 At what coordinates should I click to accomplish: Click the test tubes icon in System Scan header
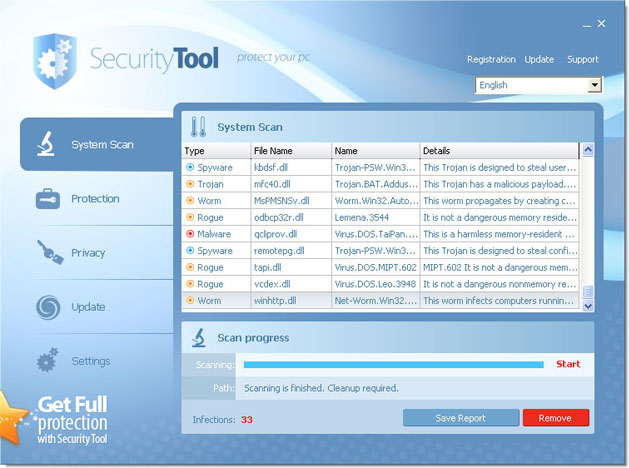(198, 127)
